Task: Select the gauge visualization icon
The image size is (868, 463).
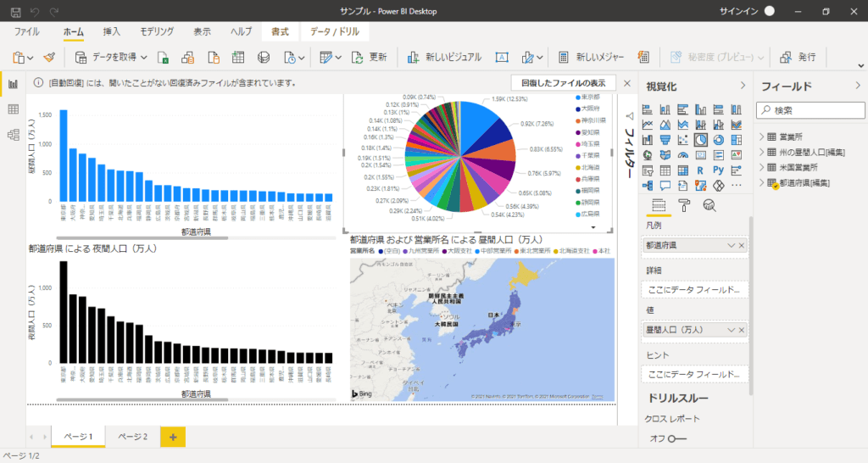Action: tap(682, 156)
